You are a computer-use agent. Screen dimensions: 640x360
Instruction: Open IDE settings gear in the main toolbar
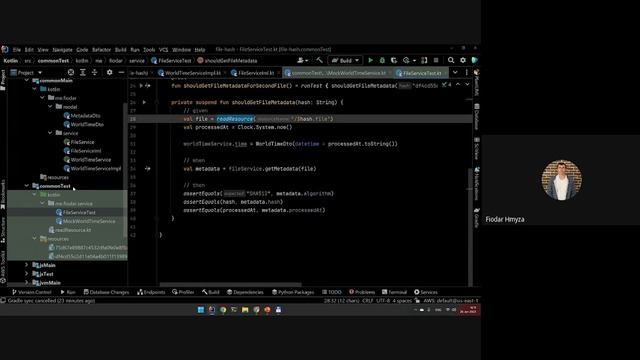click(x=462, y=60)
